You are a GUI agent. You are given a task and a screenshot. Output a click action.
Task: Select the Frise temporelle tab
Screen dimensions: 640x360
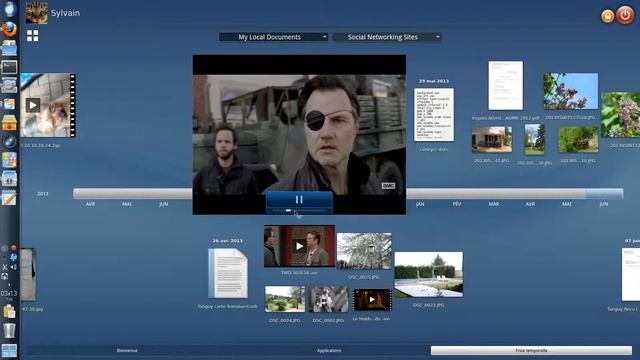531,350
